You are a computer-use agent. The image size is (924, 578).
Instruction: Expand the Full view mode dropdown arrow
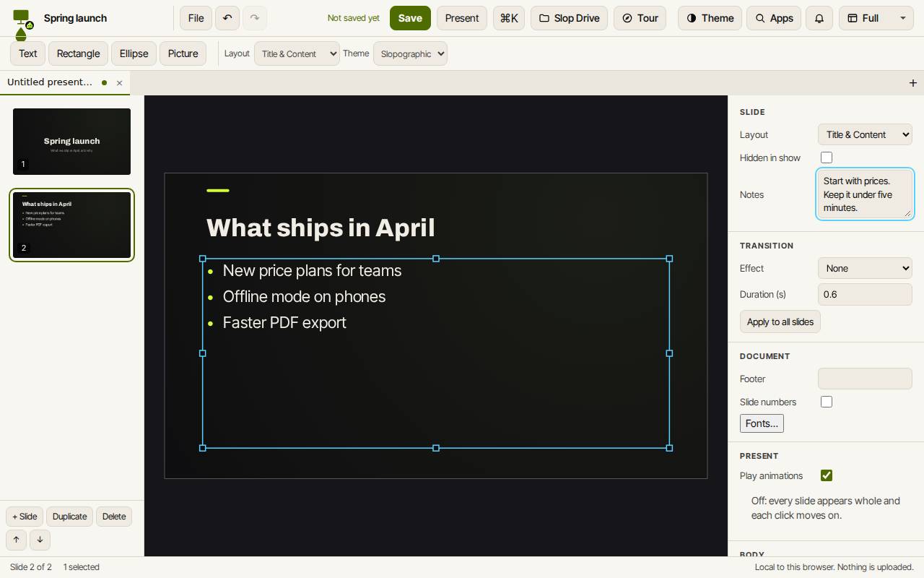[902, 18]
